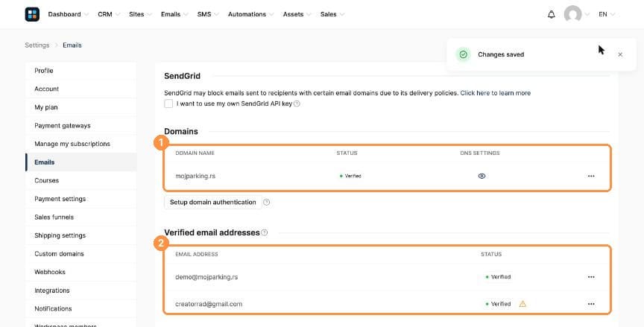Open Integrations settings

(81, 291)
